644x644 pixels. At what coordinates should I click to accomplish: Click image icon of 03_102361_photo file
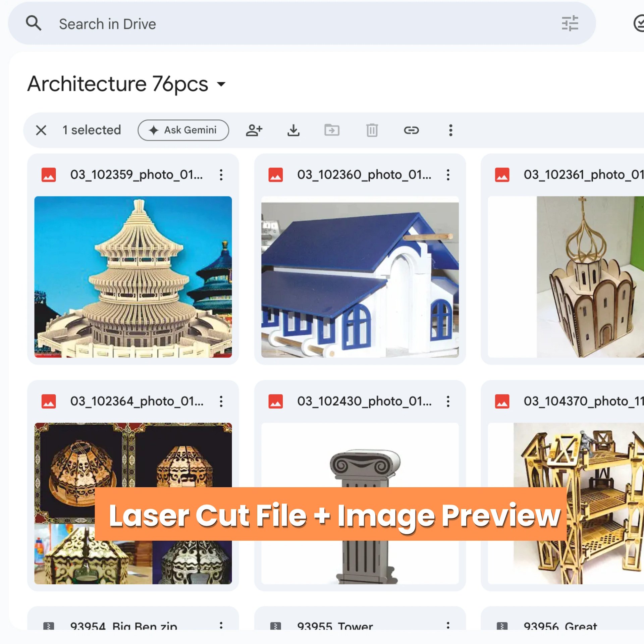pyautogui.click(x=502, y=175)
